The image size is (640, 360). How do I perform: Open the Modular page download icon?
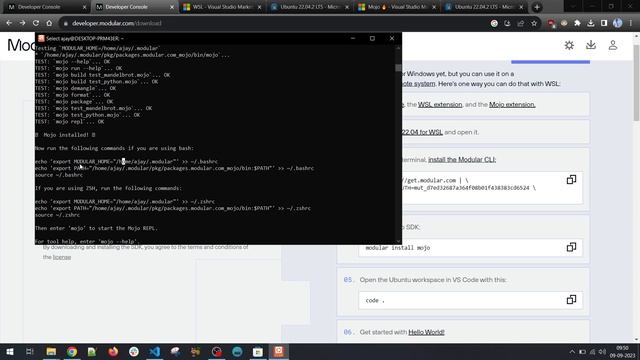[591, 45]
